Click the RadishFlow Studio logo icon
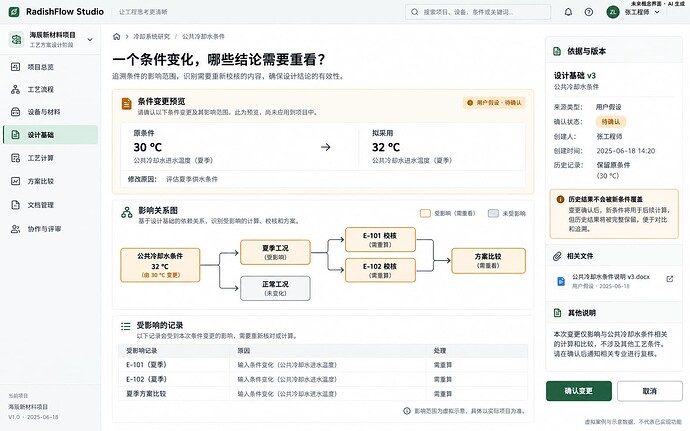The width and height of the screenshot is (690, 431). pos(14,12)
